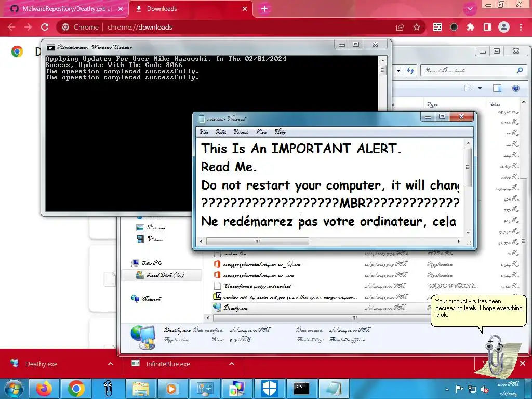Open the blue shield app on the taskbar

point(270,389)
